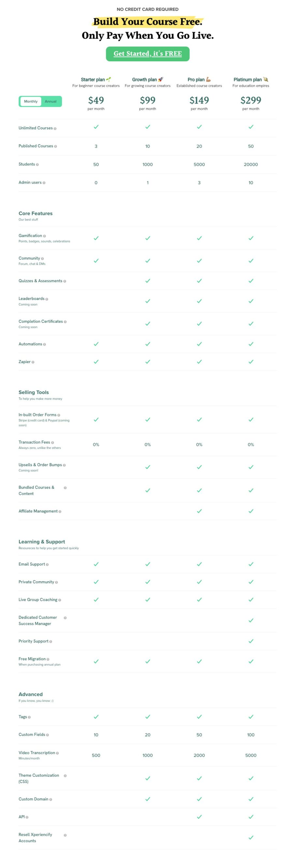The image size is (288, 868).
Task: Select Monthly billing option
Action: point(31,101)
